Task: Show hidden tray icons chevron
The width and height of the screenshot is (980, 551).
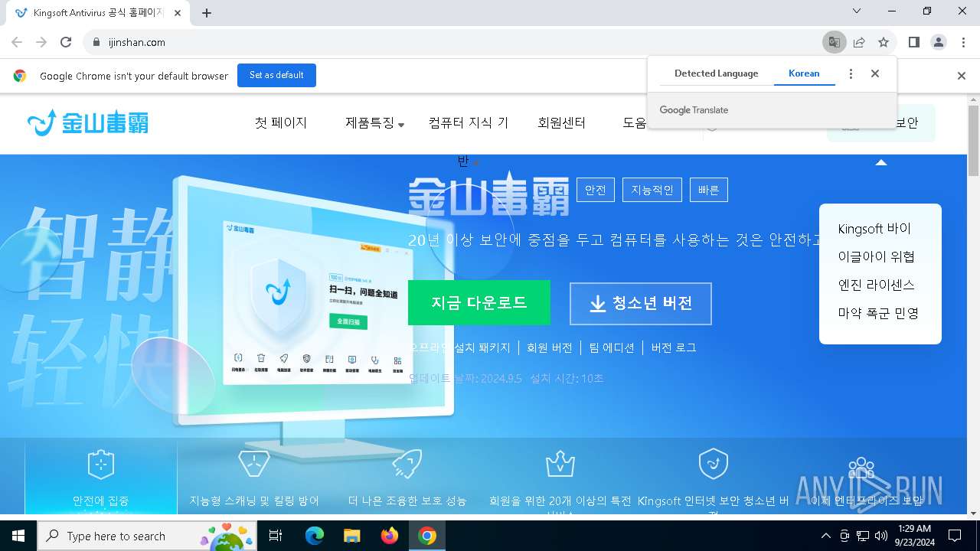Action: 825,536
